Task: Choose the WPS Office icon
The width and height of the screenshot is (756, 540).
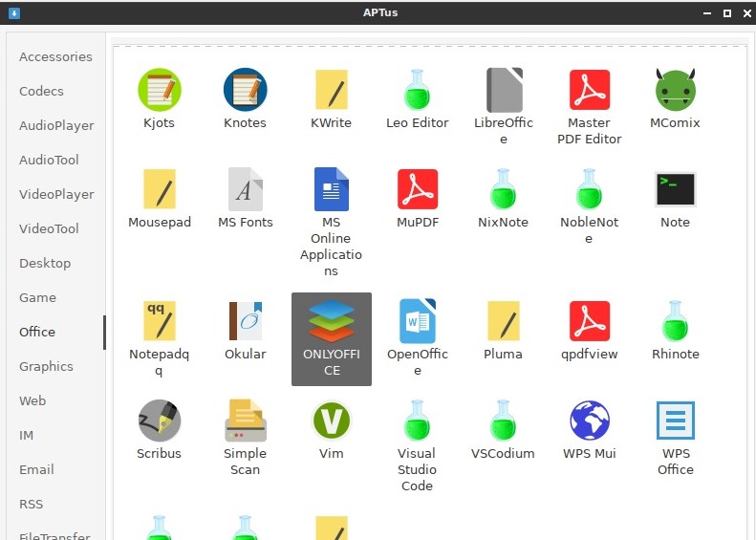Action: (675, 421)
